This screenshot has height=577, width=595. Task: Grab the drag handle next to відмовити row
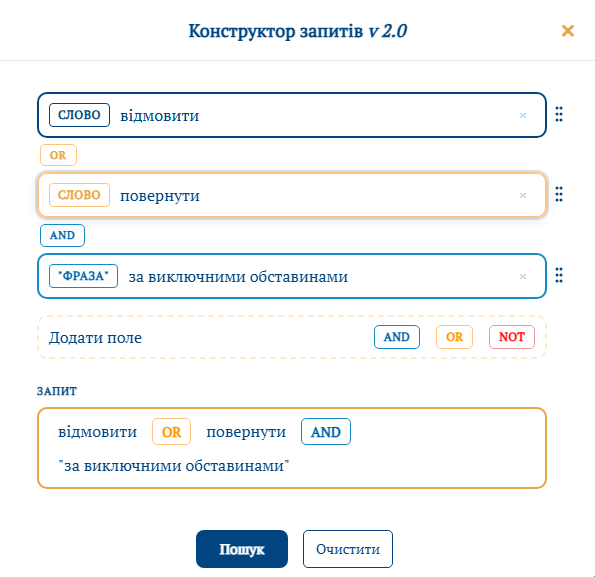coord(559,114)
